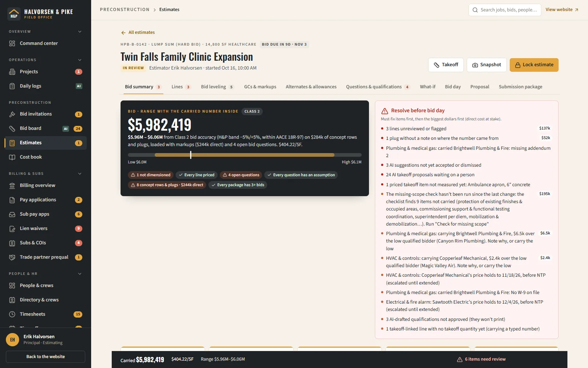
Task: Click 8 concept rows & plugs chip
Action: click(167, 185)
